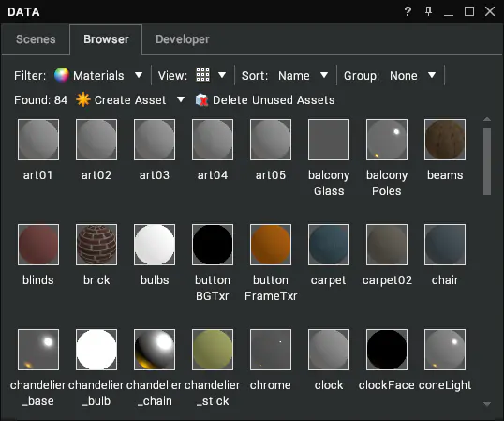Expand the View mode dropdown arrow

pyautogui.click(x=222, y=75)
